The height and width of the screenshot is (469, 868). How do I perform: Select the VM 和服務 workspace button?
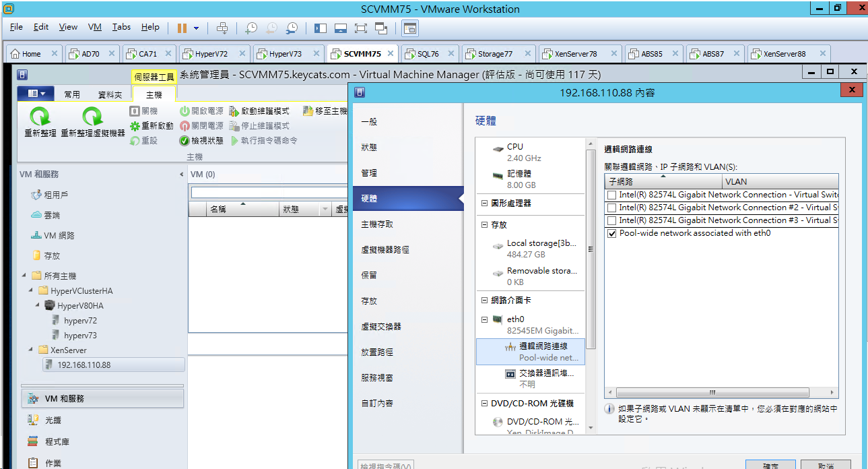coord(102,398)
